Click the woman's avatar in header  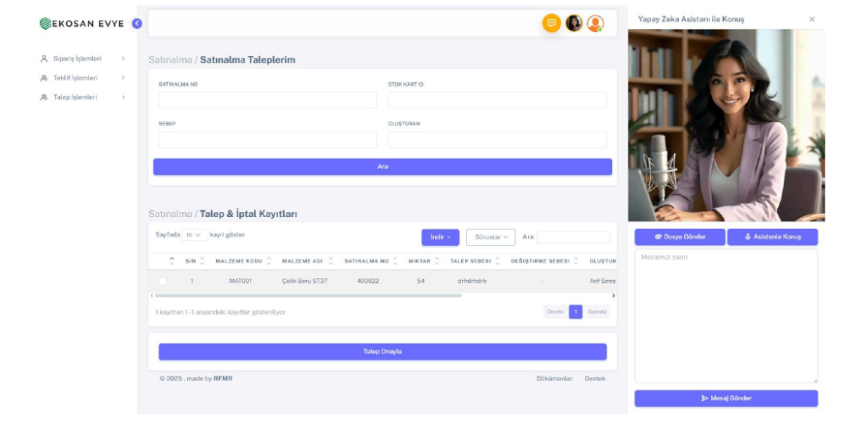tap(574, 24)
